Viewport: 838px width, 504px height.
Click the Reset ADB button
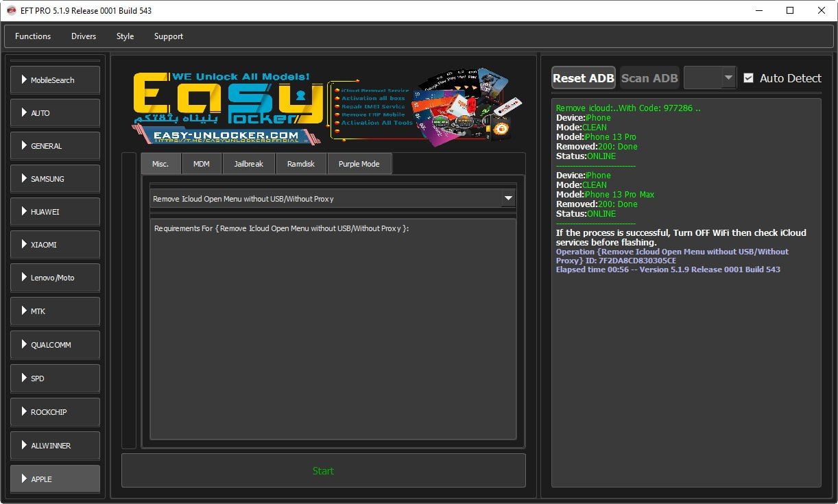tap(584, 78)
